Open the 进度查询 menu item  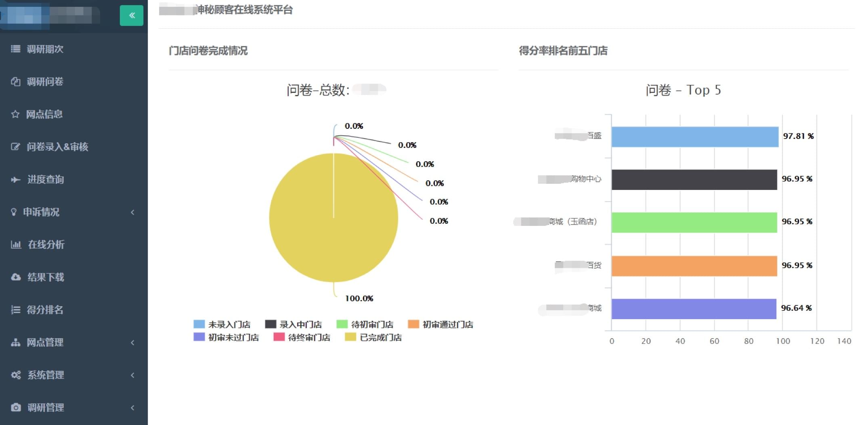pyautogui.click(x=45, y=179)
